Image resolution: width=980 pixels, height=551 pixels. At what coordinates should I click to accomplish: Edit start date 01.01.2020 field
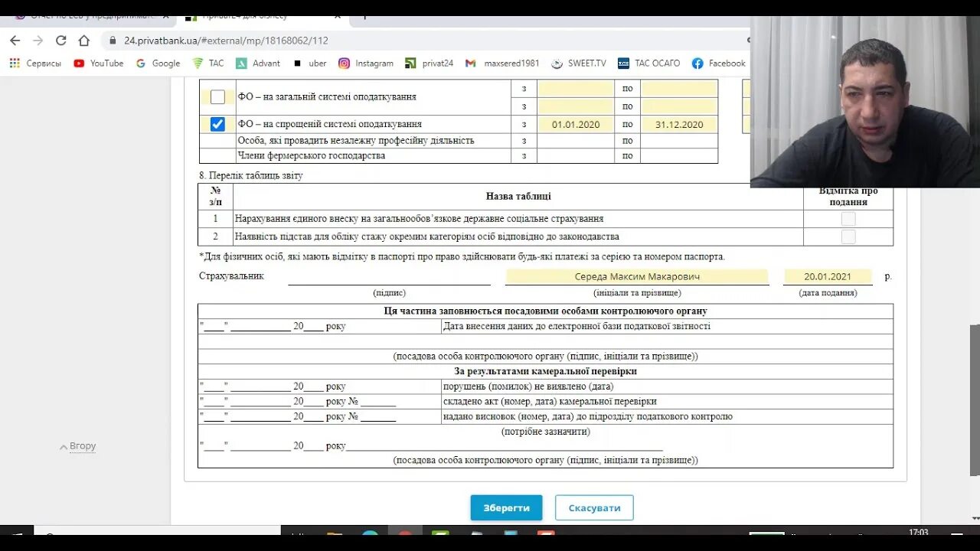(x=576, y=124)
